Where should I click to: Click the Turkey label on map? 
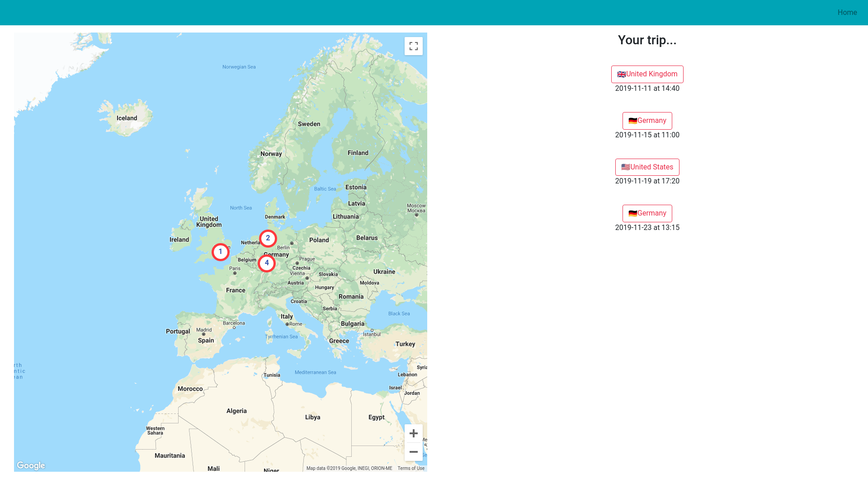(x=405, y=344)
